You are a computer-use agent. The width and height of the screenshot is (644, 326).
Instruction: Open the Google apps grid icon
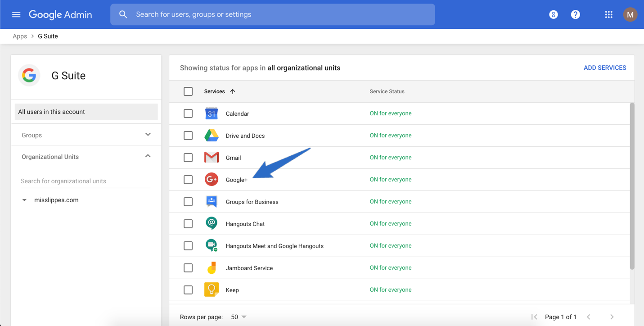pos(608,14)
